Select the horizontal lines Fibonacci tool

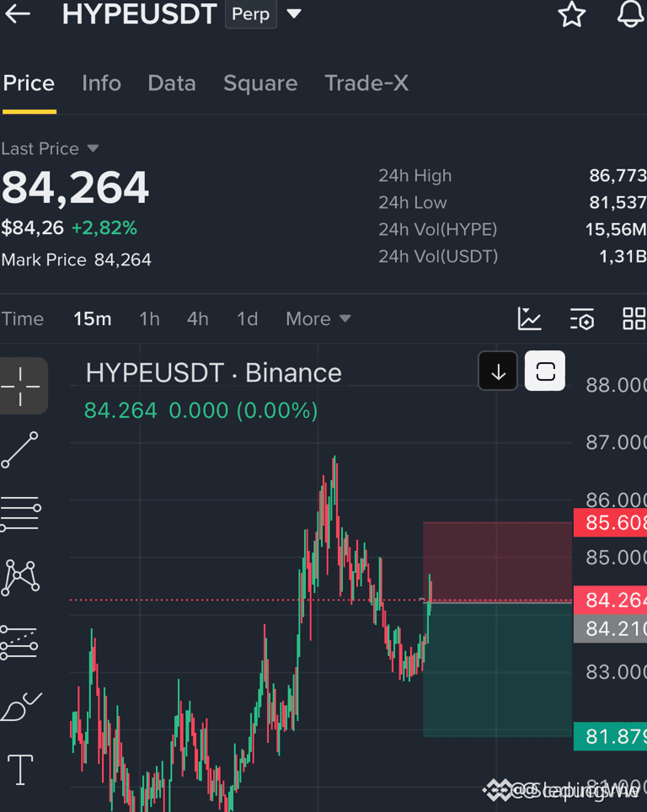pyautogui.click(x=20, y=514)
